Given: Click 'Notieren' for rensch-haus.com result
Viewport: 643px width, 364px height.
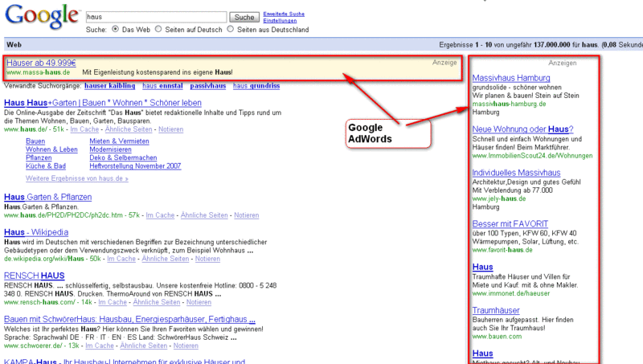Looking at the screenshot, I should point(199,302).
